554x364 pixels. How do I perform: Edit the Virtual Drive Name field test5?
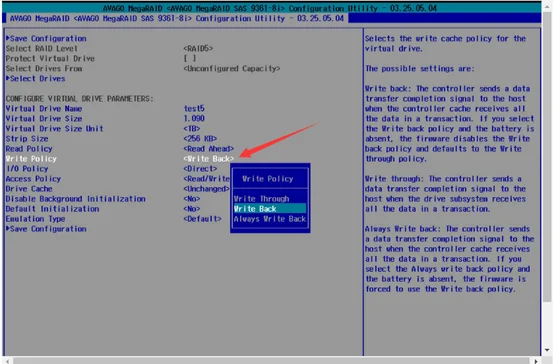(194, 108)
